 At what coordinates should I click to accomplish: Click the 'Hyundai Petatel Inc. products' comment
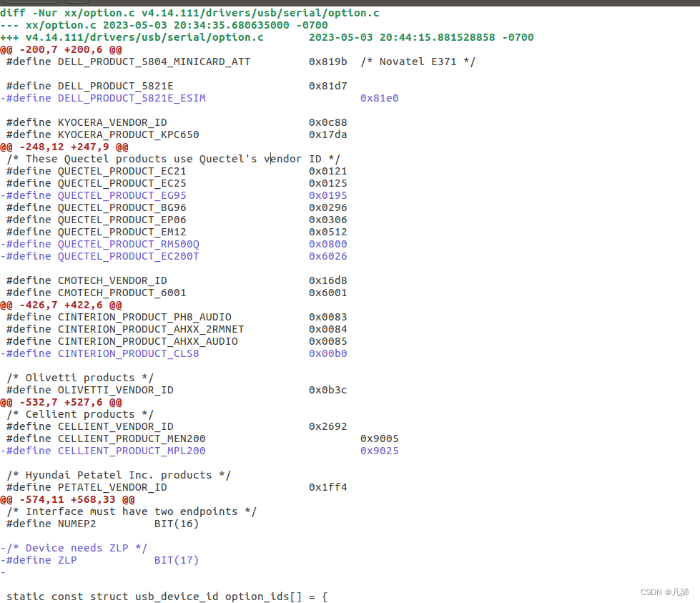pyautogui.click(x=119, y=475)
